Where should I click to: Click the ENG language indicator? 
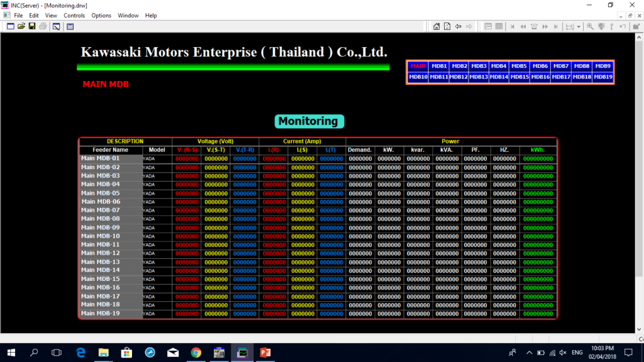point(577,353)
